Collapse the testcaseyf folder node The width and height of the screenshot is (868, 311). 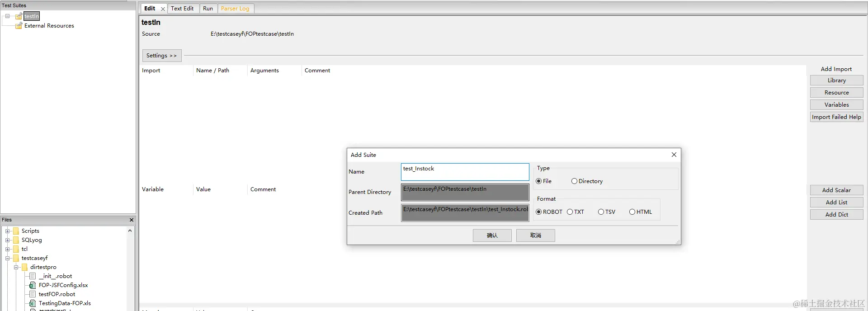pos(7,258)
